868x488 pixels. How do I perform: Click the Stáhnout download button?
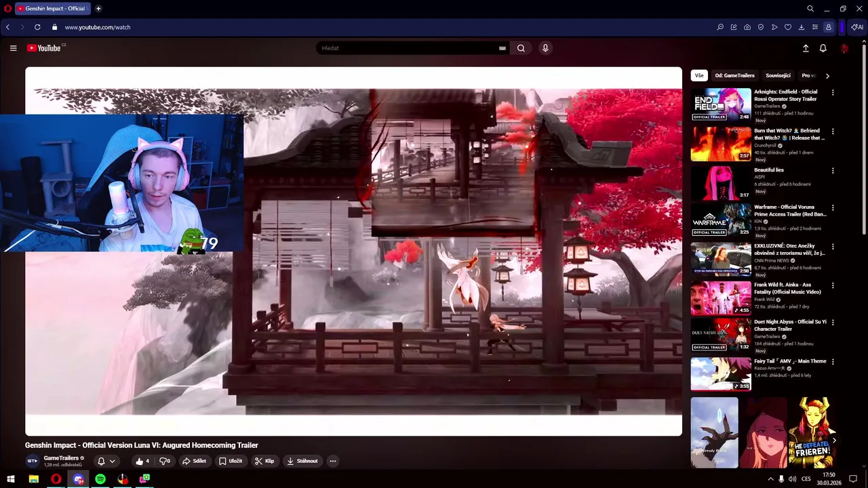[302, 461]
